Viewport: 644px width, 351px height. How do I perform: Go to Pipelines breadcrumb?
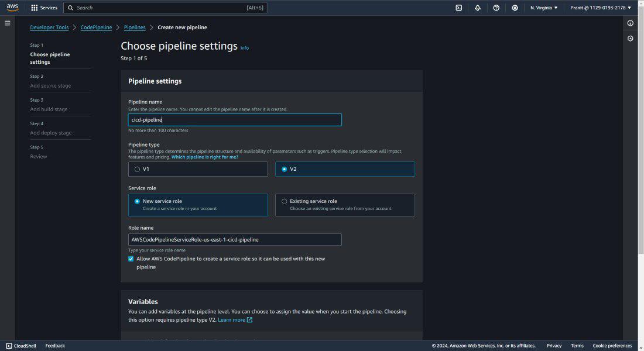[x=135, y=27]
